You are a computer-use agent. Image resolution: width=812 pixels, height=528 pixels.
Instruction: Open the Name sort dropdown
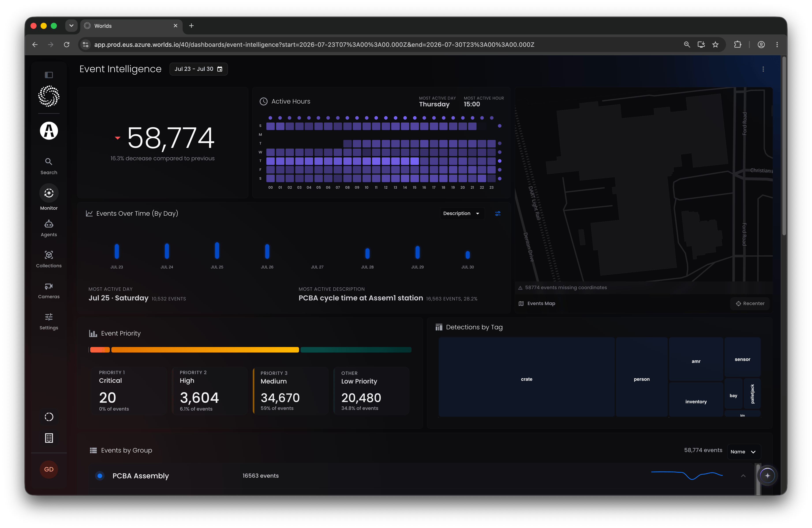[x=744, y=451]
